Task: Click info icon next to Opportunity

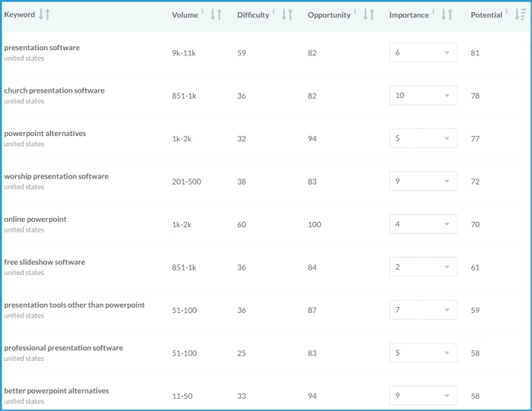Action: (x=356, y=12)
